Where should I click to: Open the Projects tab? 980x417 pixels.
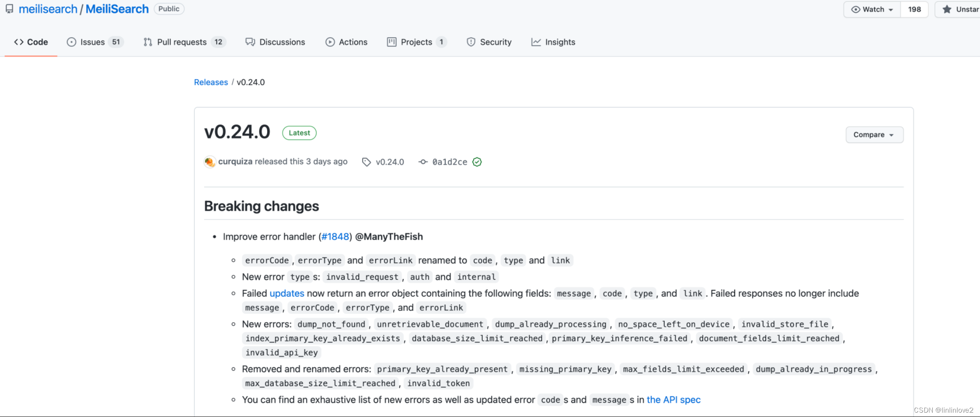[x=417, y=42]
